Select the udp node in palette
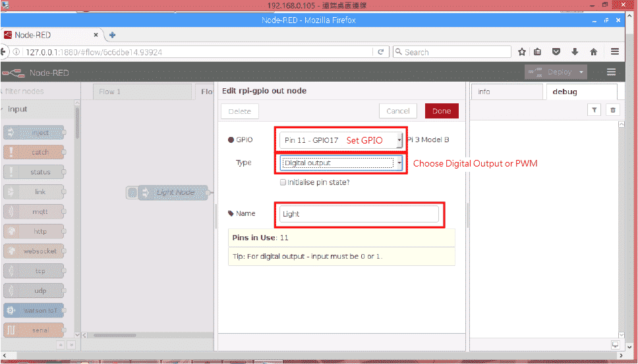The image size is (638, 364). coord(34,291)
